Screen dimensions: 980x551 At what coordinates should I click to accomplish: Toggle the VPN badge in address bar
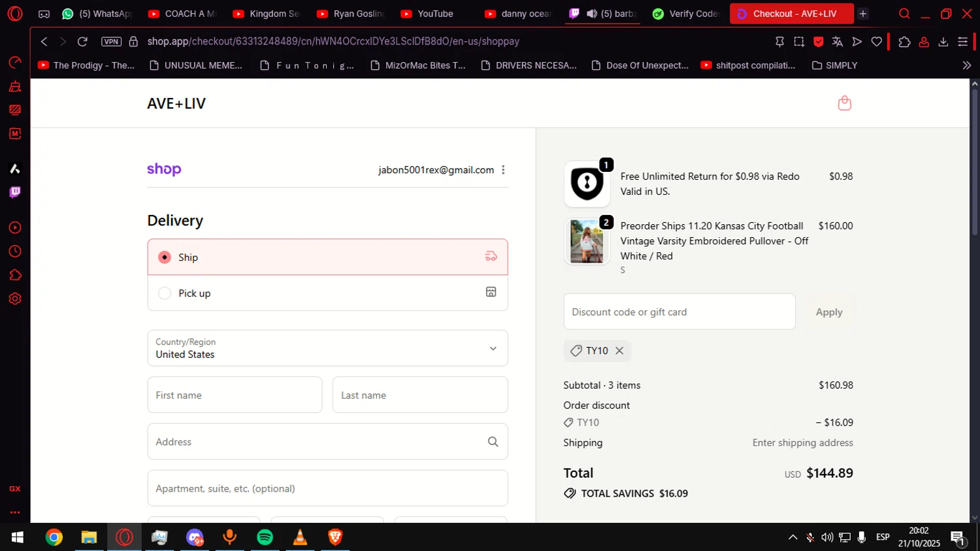click(x=111, y=41)
